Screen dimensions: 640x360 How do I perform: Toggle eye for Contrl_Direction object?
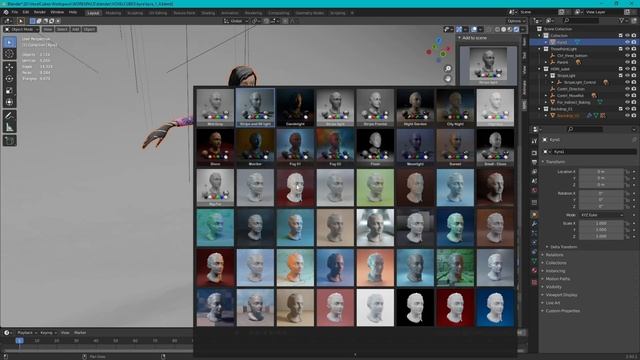627,89
